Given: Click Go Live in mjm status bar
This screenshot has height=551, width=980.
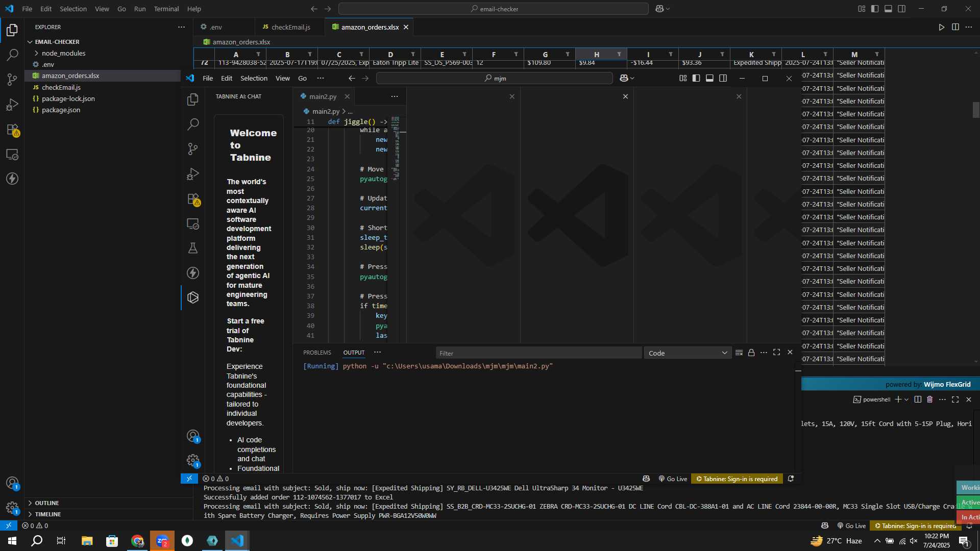Looking at the screenshot, I should click(672, 479).
